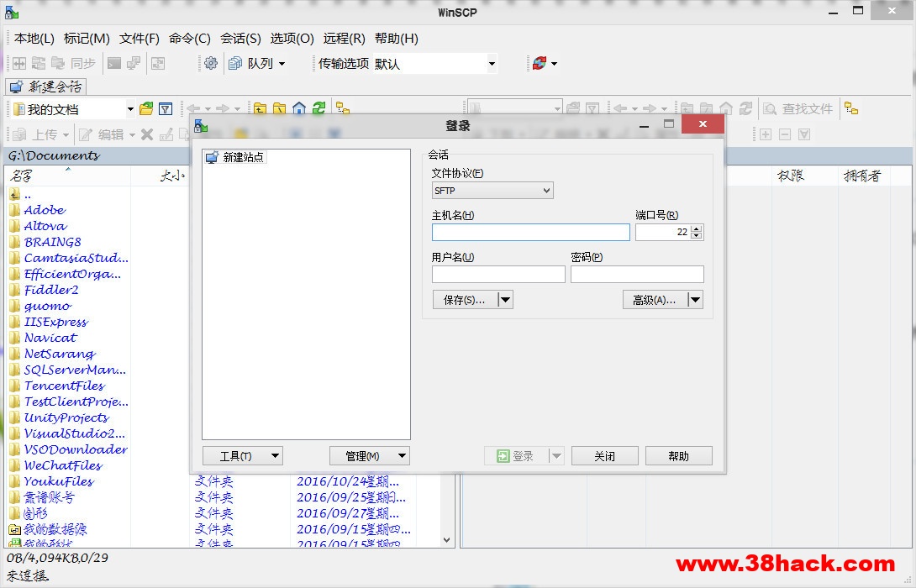Click the plus select icon in remote toolbar

[x=766, y=135]
